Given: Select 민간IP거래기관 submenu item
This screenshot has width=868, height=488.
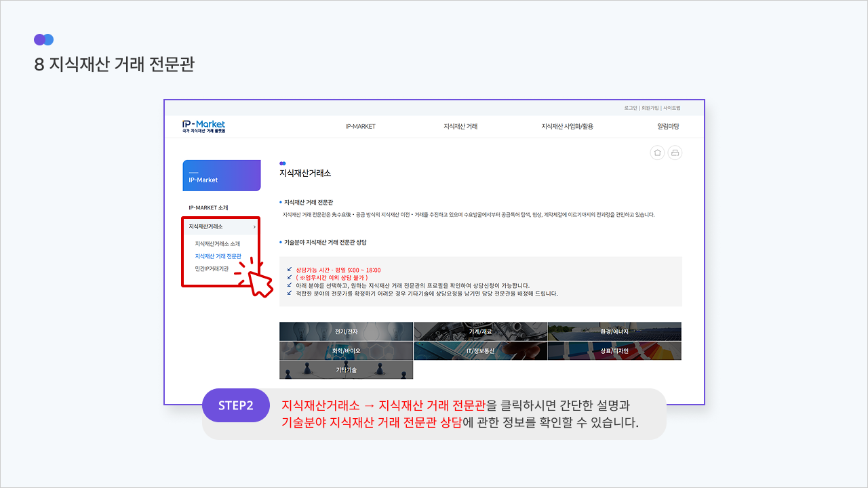Looking at the screenshot, I should (x=212, y=269).
